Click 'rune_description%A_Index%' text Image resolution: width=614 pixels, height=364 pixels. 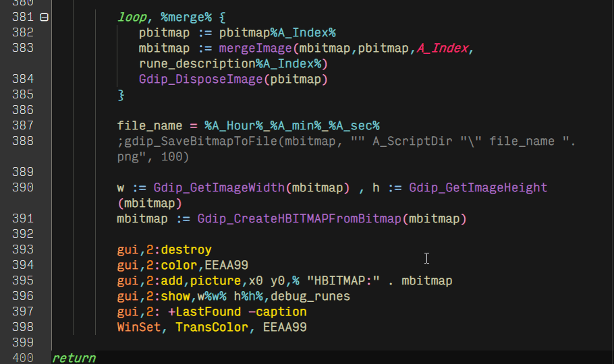[230, 64]
